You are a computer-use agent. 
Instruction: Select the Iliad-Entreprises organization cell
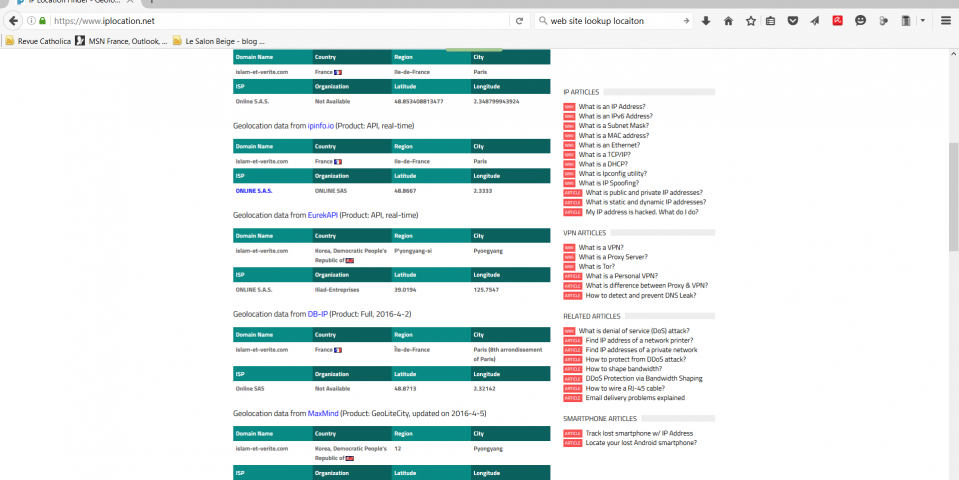337,290
